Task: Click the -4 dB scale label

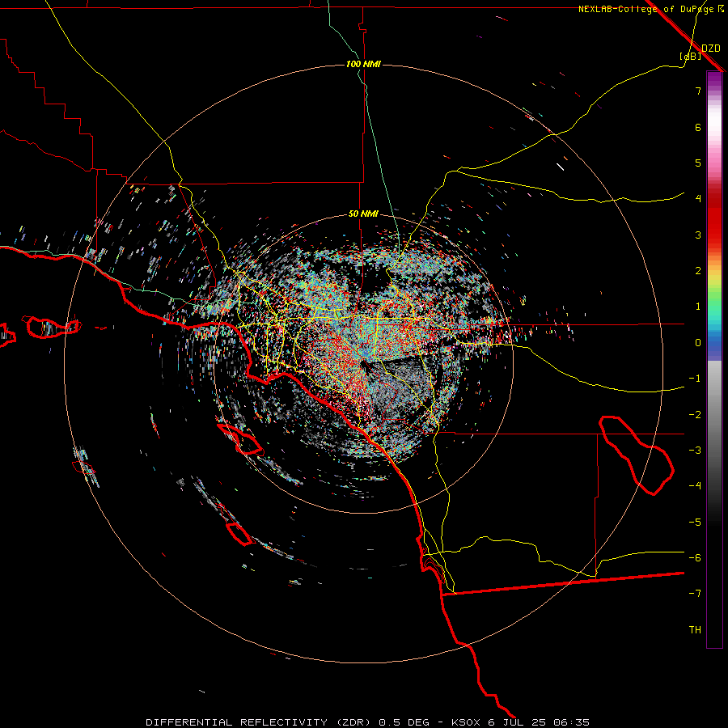Action: pyautogui.click(x=695, y=486)
